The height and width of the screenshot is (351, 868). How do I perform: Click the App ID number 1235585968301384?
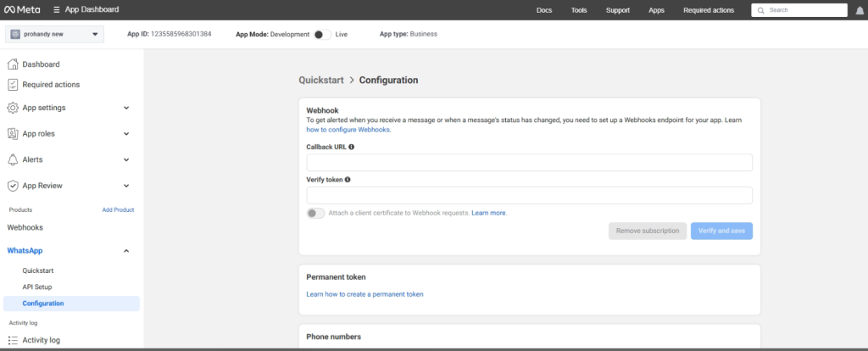(181, 34)
